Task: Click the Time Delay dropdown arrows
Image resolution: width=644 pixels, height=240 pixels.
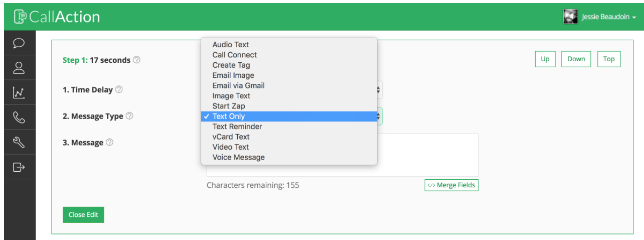Action: (380, 90)
